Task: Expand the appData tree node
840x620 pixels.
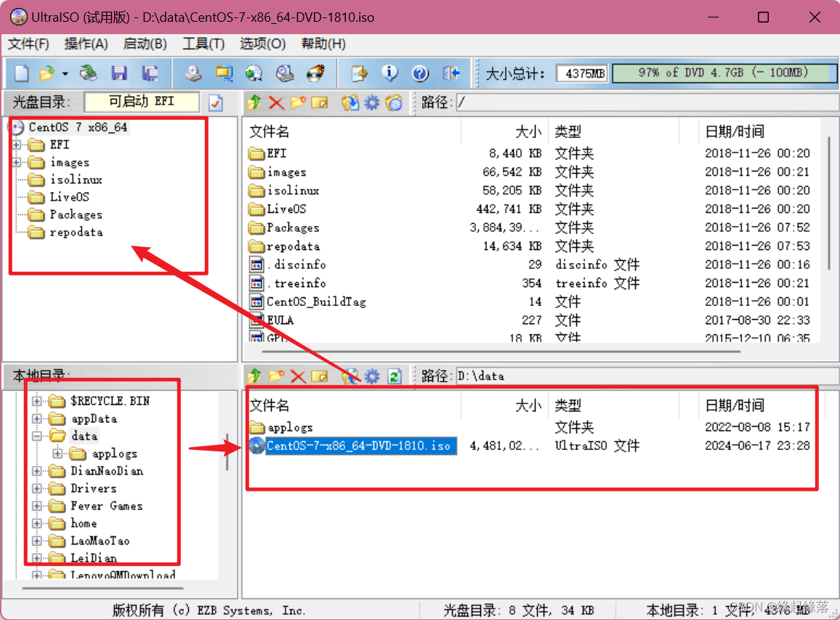Action: (x=36, y=419)
